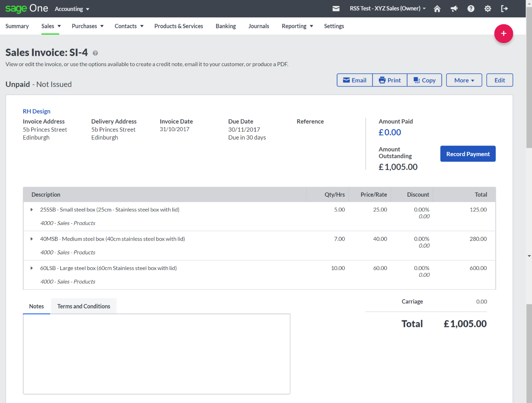Click the Copy invoice button
532x403 pixels.
click(x=424, y=80)
